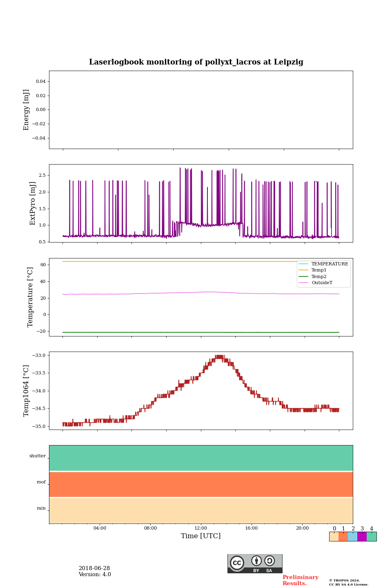Click the '0.5' tick on the ExtPyro axis
This screenshot has height=588, width=392.
(x=42, y=242)
